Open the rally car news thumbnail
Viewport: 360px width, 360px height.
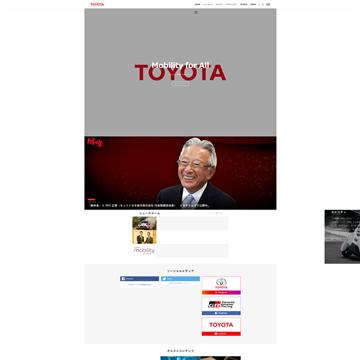coord(144,223)
